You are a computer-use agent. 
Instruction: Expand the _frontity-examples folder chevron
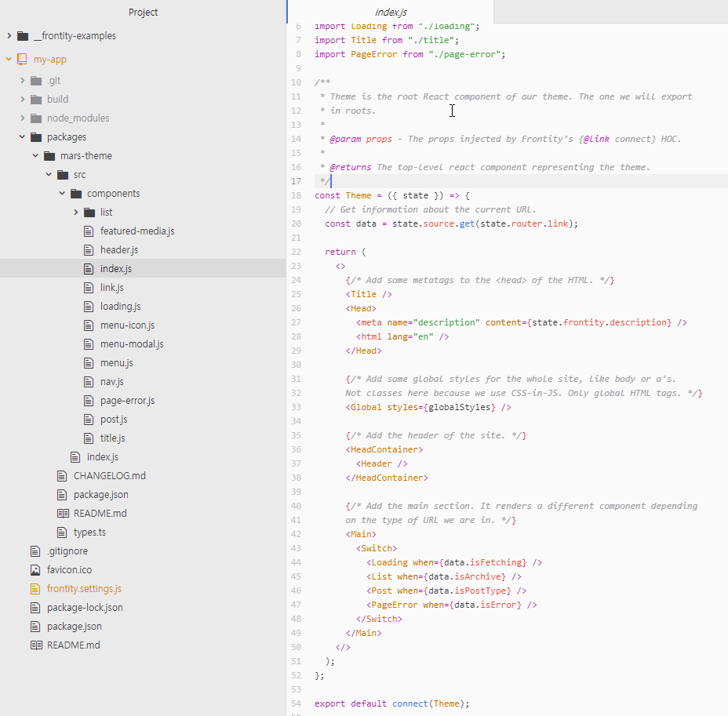(9, 36)
